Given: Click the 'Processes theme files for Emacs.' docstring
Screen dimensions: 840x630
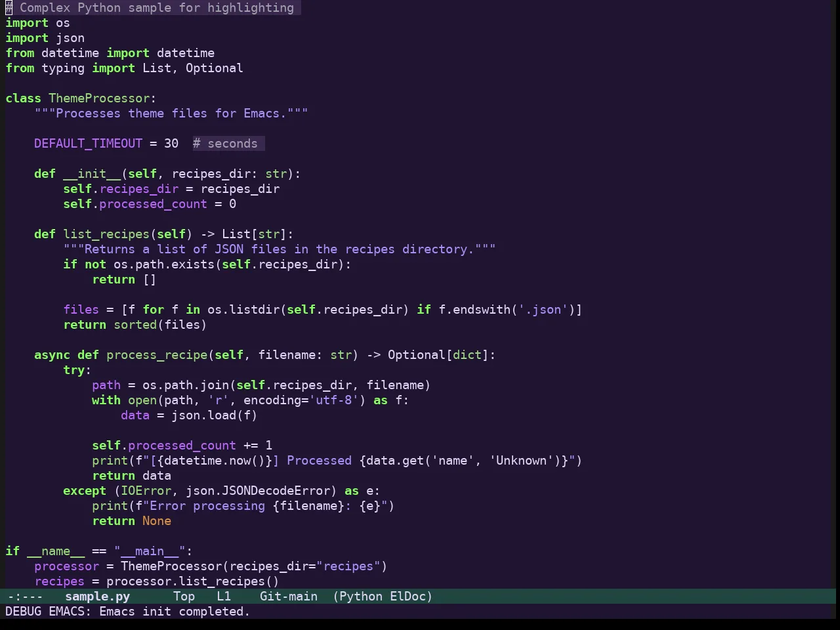Looking at the screenshot, I should tap(171, 114).
